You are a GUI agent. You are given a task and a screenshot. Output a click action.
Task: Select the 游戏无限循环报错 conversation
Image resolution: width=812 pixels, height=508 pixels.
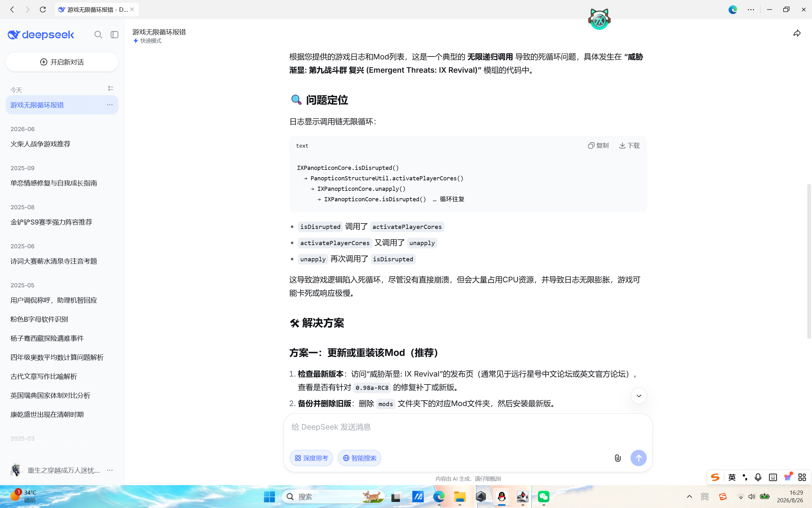(62, 105)
